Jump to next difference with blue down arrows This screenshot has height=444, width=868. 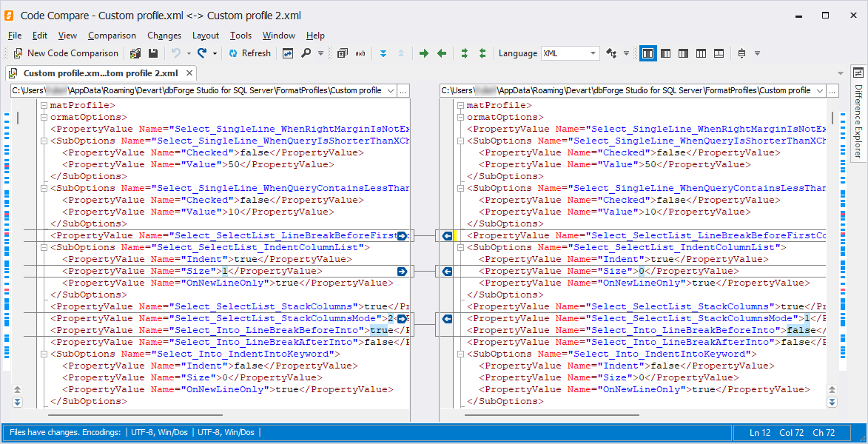click(383, 53)
